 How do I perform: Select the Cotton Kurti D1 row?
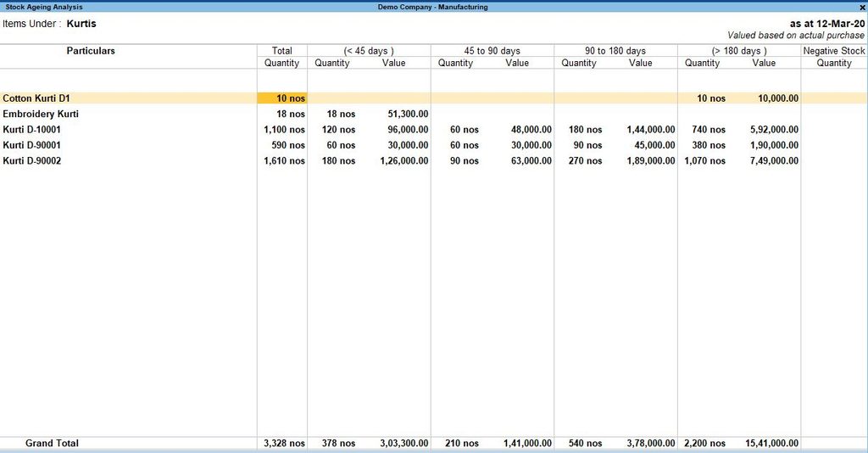click(x=434, y=98)
